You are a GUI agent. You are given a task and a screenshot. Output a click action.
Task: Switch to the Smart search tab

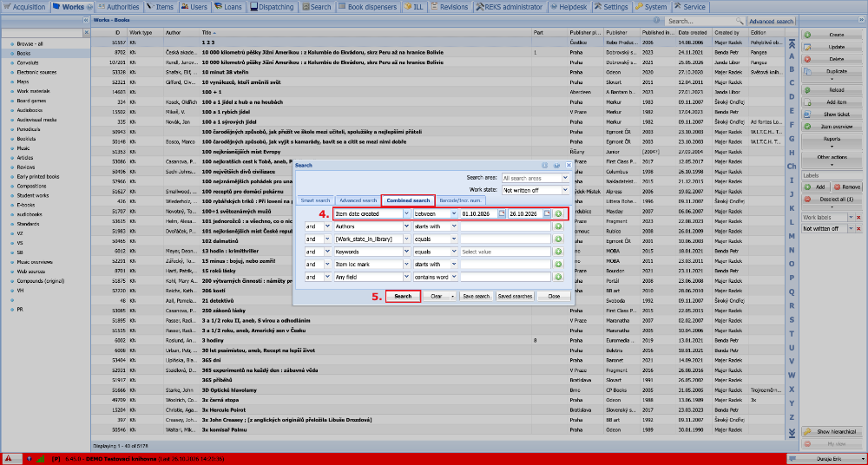[x=316, y=200]
